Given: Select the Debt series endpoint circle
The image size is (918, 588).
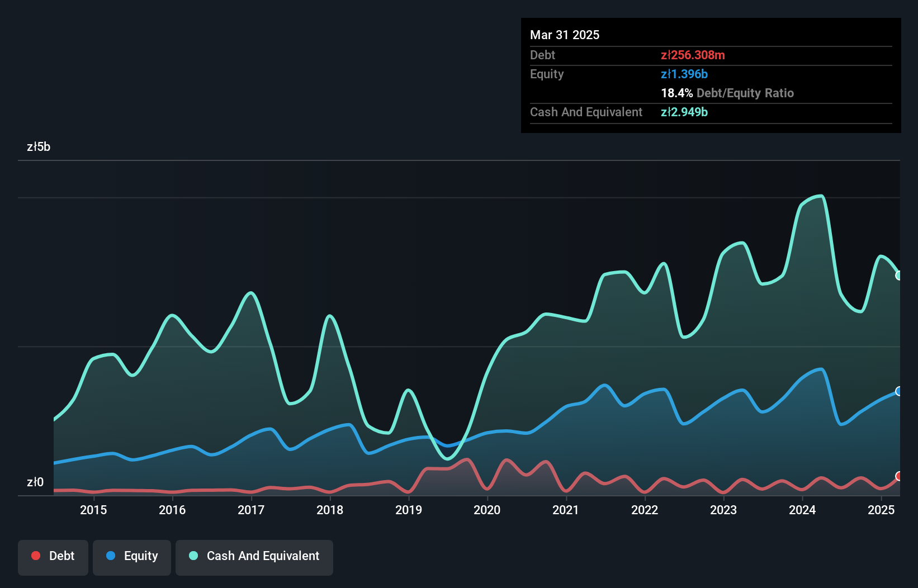Looking at the screenshot, I should click(898, 477).
